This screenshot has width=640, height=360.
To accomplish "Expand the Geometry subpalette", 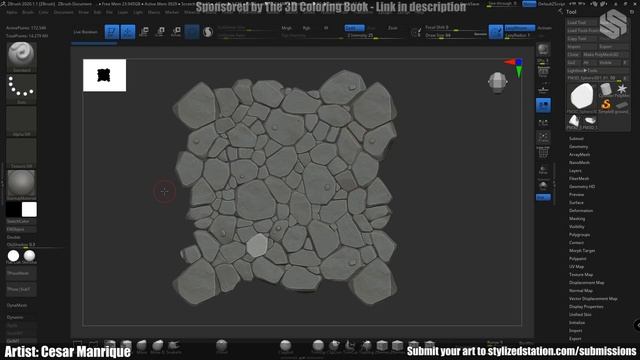I will coord(578,147).
